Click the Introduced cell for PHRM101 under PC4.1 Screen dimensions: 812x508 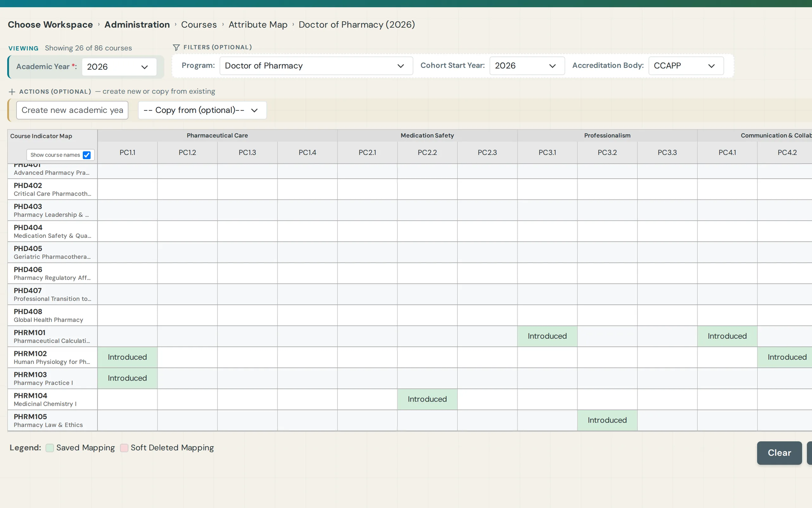click(727, 336)
